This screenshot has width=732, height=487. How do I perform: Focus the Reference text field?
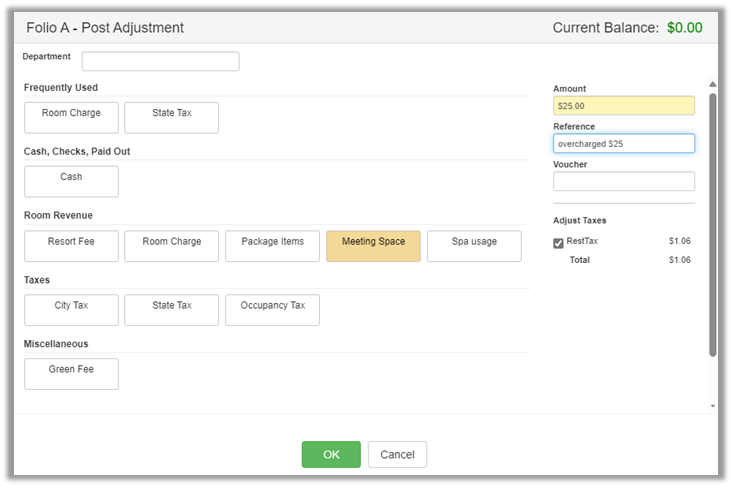[x=623, y=144]
